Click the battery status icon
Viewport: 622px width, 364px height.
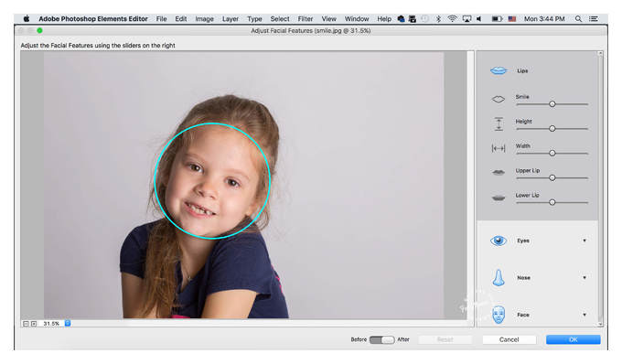point(497,18)
